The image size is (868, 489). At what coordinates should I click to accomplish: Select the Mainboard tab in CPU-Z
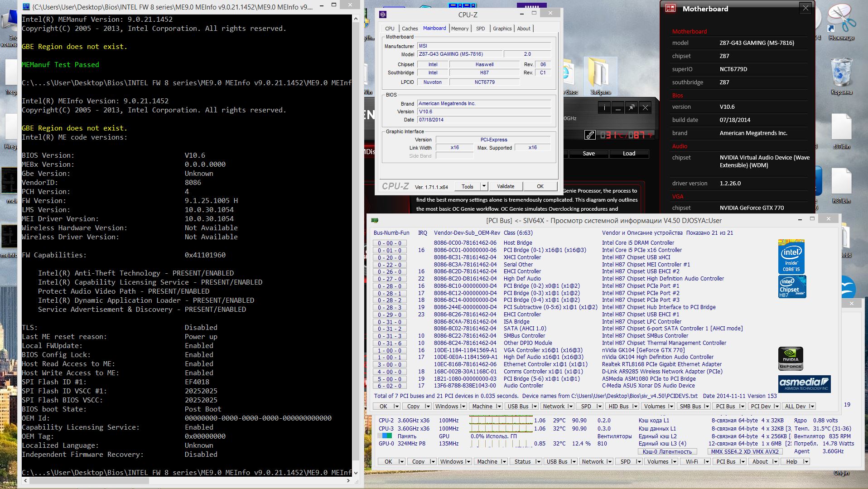coord(434,28)
